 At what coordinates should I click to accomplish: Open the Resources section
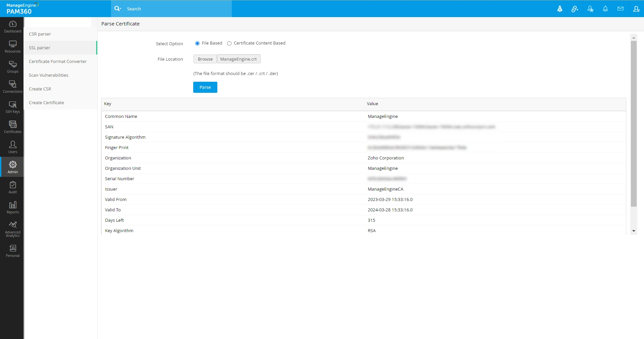[12, 47]
